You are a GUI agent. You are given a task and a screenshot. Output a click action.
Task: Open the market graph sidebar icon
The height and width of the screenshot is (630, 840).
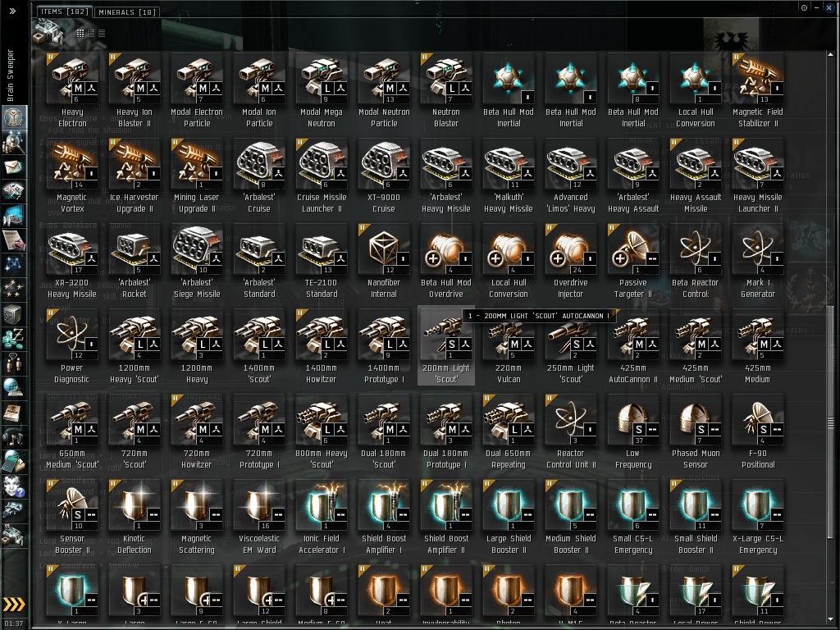[x=13, y=217]
